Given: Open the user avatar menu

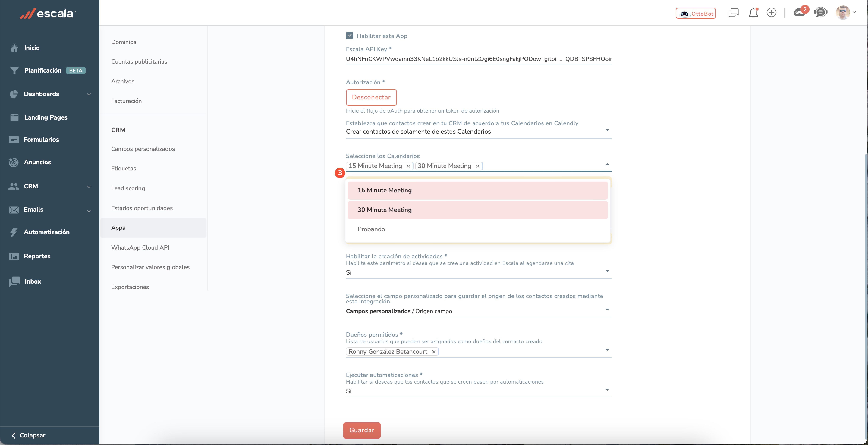Looking at the screenshot, I should 845,13.
